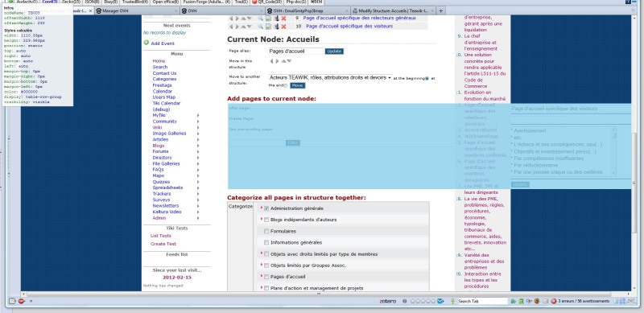Click red error icon in status bar
This screenshot has height=313, width=644.
point(553,301)
